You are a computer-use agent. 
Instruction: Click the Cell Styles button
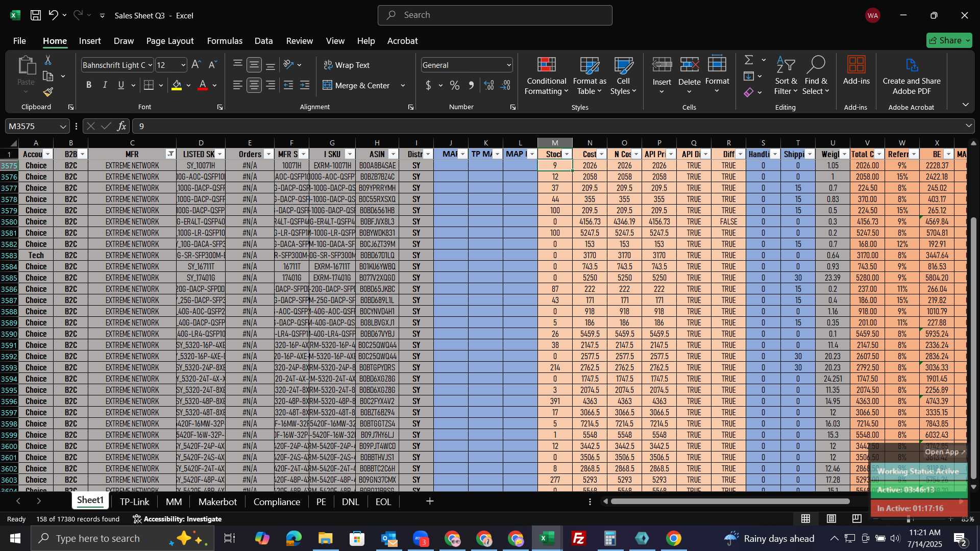tap(623, 76)
